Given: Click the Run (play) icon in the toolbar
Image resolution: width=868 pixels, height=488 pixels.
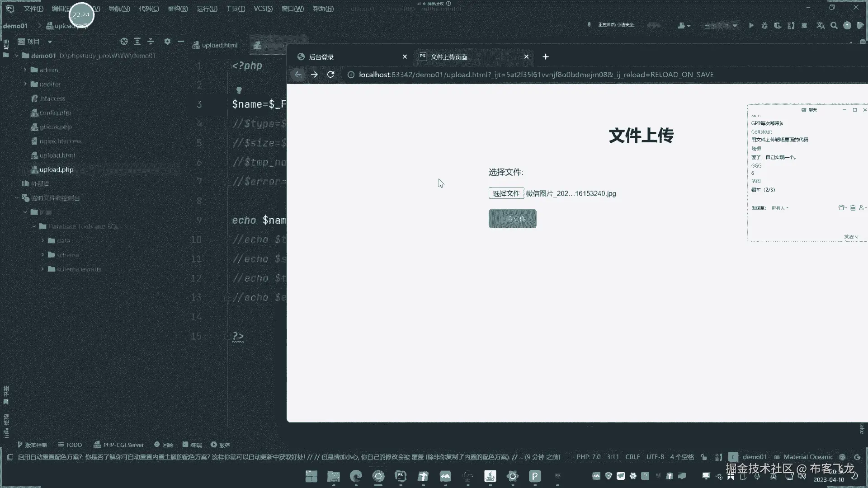Looking at the screenshot, I should click(751, 26).
